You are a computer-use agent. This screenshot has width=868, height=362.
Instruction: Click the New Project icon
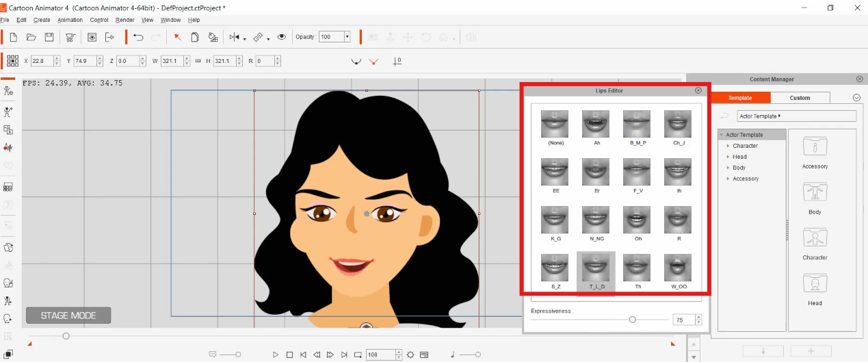tap(13, 37)
